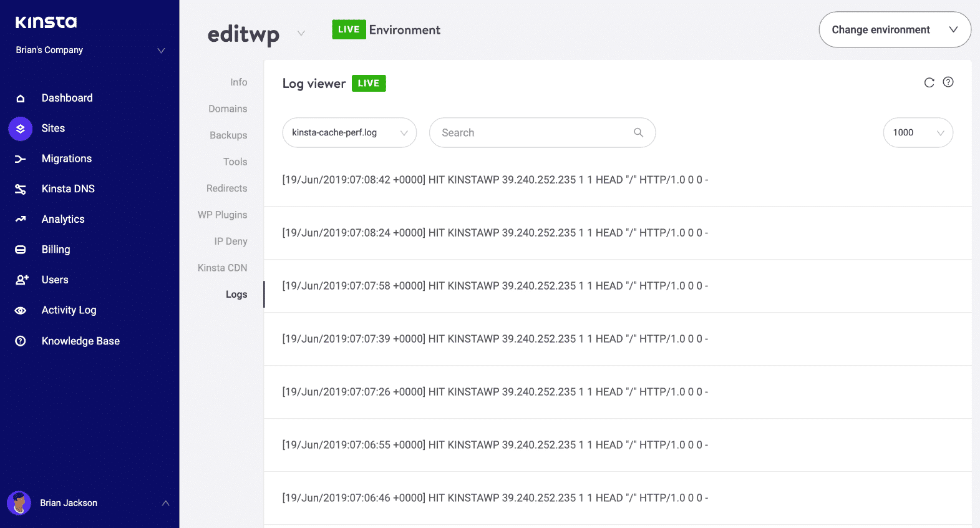Switch to the Backups tab

tap(228, 135)
